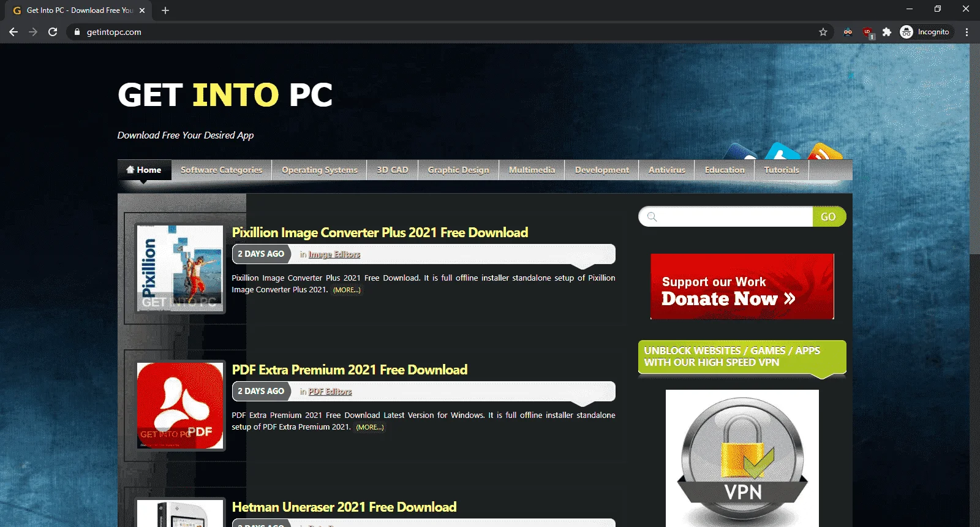Open Chrome's three-dot menu
The image size is (980, 527).
click(967, 32)
